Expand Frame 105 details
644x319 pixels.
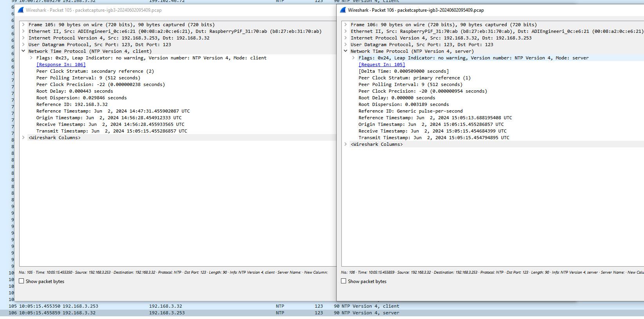tap(23, 25)
